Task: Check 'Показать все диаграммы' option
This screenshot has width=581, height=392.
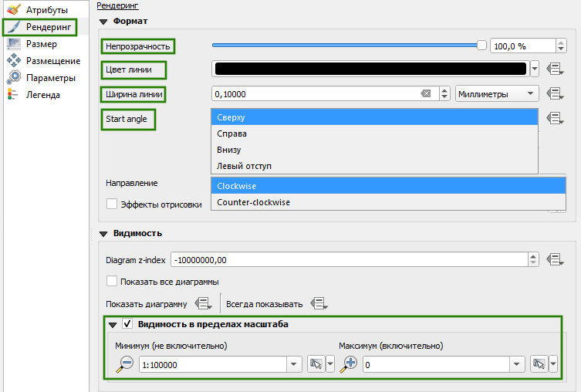Action: pyautogui.click(x=112, y=281)
